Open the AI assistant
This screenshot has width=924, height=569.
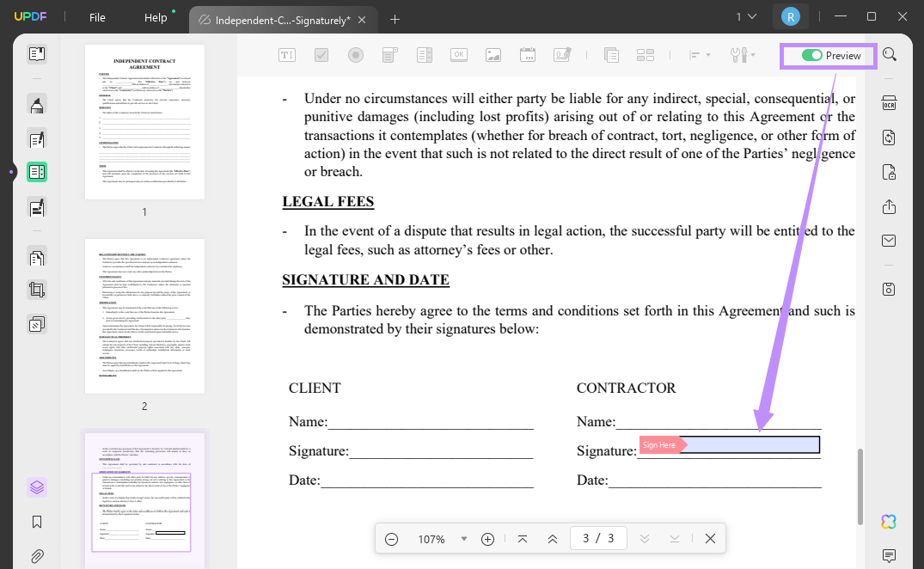[888, 522]
